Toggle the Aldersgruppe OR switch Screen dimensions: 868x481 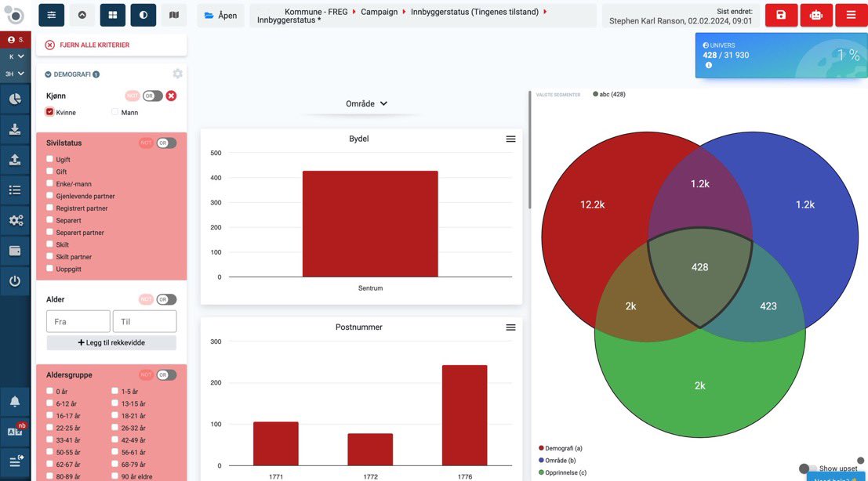point(166,374)
